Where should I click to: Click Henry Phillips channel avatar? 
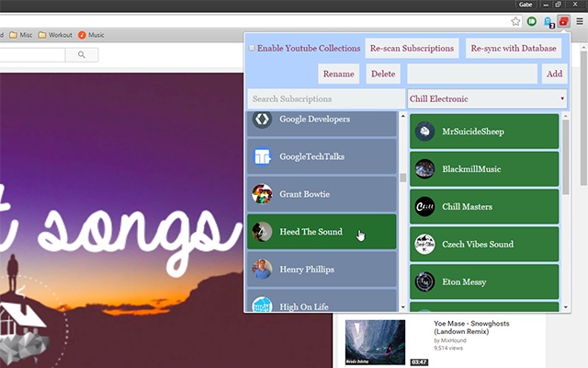pos(262,270)
